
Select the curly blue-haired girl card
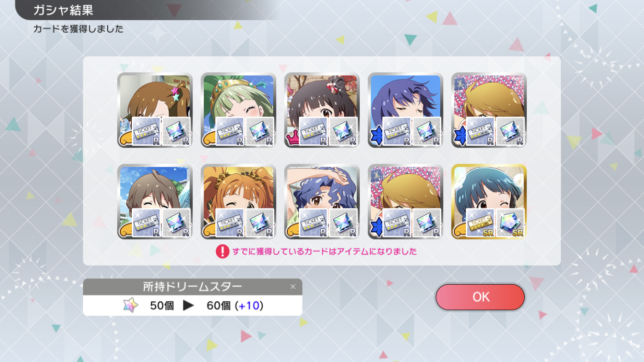pos(322,201)
